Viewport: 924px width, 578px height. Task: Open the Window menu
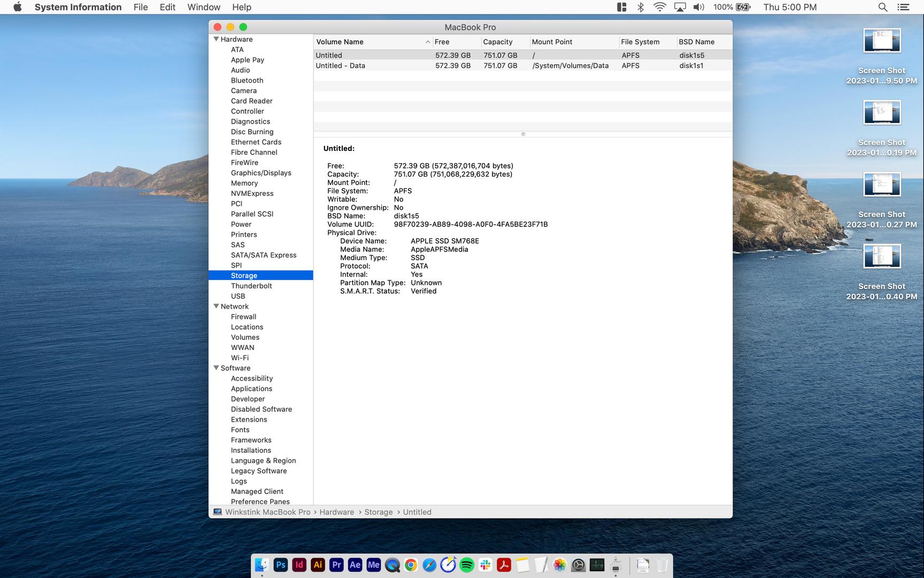204,7
